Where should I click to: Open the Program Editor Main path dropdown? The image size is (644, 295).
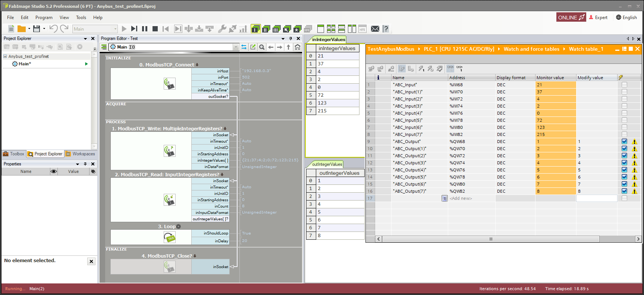pyautogui.click(x=236, y=47)
